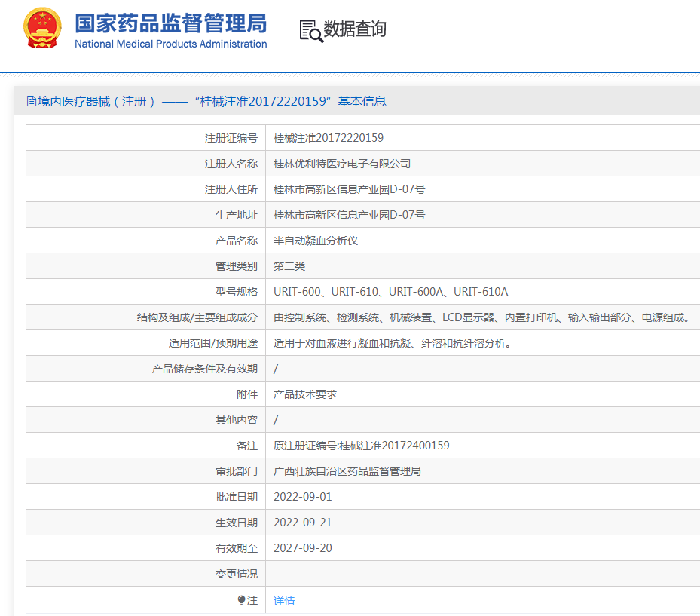Click the 生效日期 label

coord(236,523)
